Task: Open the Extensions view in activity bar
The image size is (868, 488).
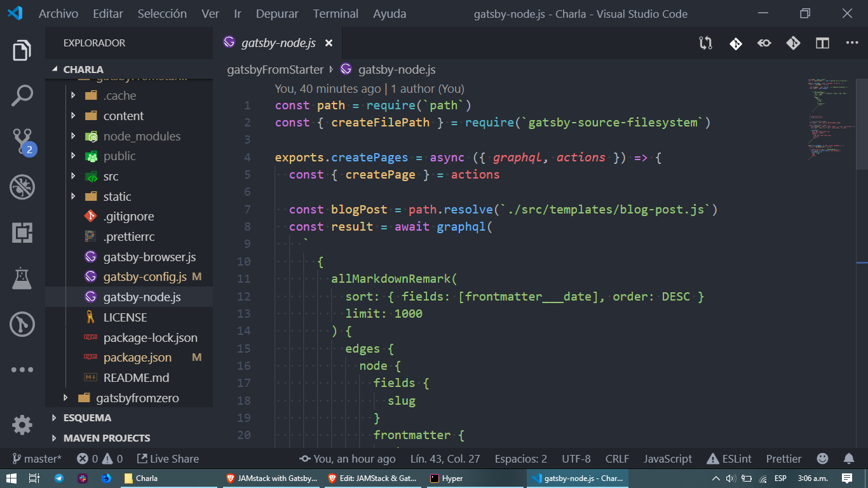Action: 22,233
